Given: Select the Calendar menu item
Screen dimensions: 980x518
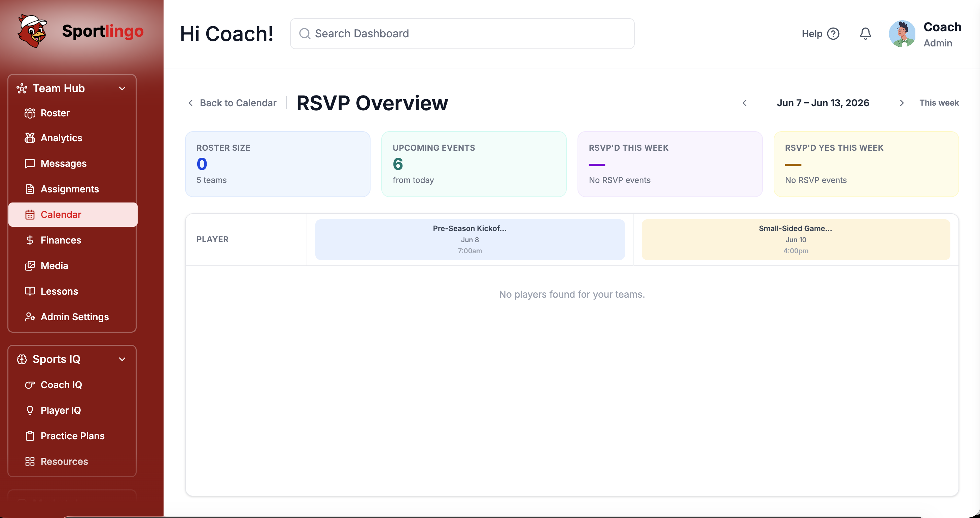Looking at the screenshot, I should click(x=73, y=215).
